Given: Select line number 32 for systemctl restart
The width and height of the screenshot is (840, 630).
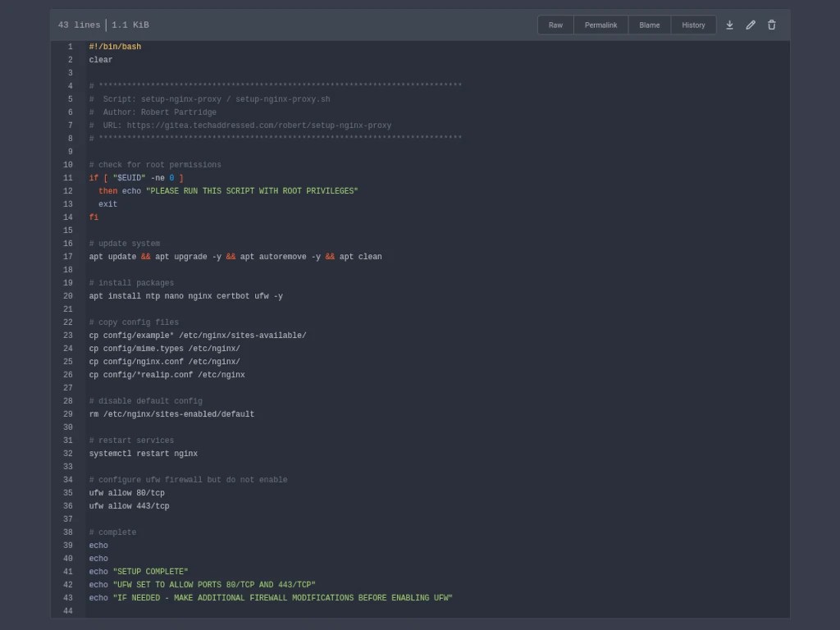Looking at the screenshot, I should (68, 454).
